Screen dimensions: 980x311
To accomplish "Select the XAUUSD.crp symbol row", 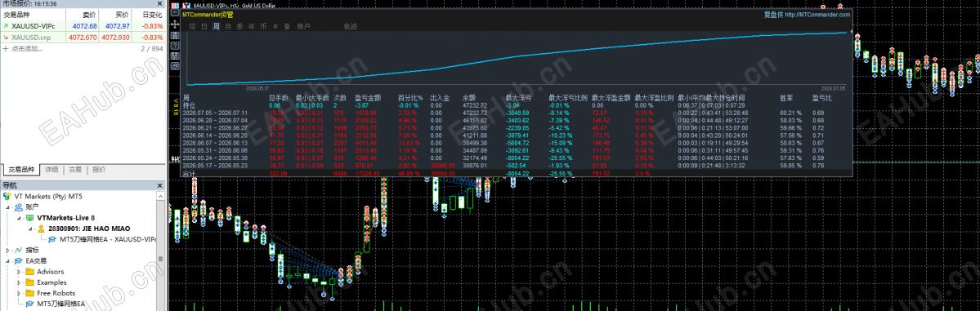I will [83, 38].
